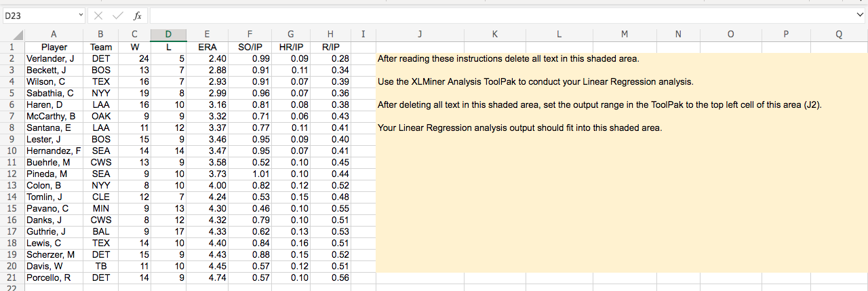Select column J header
Viewport: 868px width, 291px height.
pos(418,35)
